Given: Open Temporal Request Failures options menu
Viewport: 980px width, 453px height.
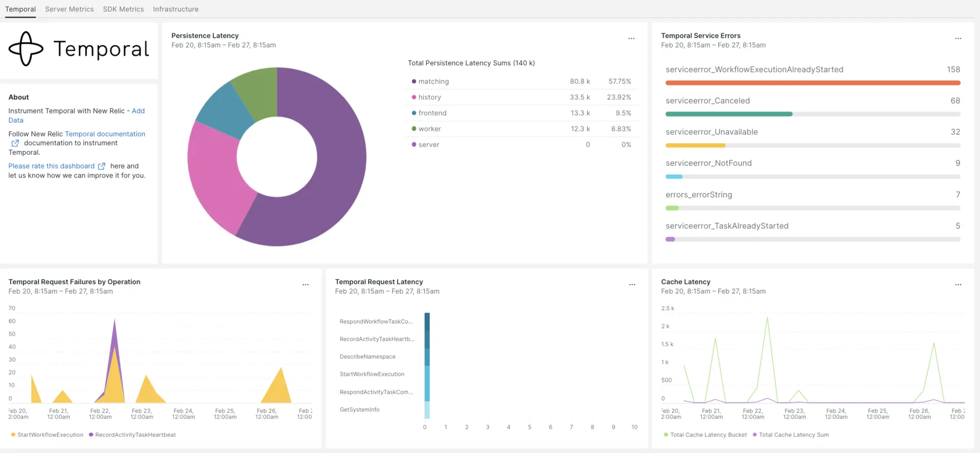Looking at the screenshot, I should pyautogui.click(x=305, y=285).
